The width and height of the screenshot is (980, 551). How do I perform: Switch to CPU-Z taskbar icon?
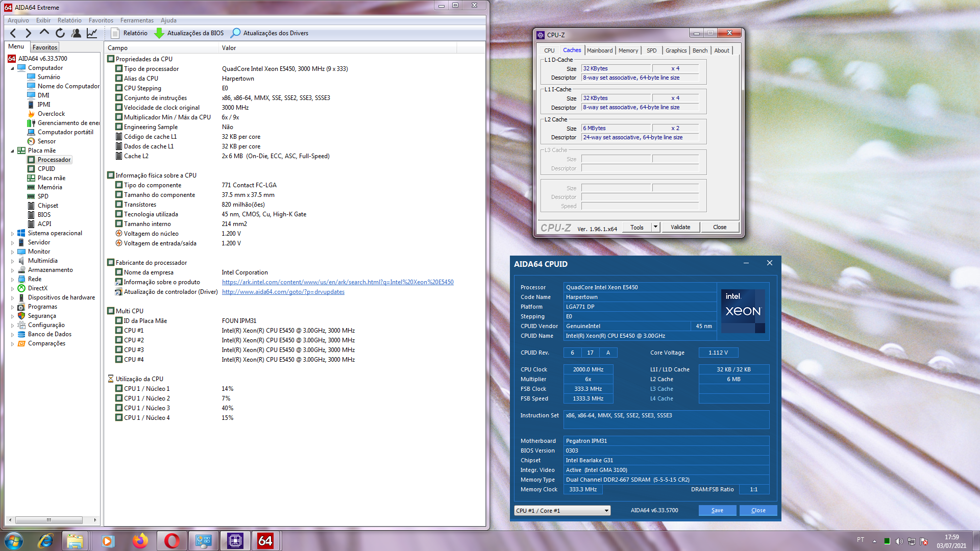point(235,541)
